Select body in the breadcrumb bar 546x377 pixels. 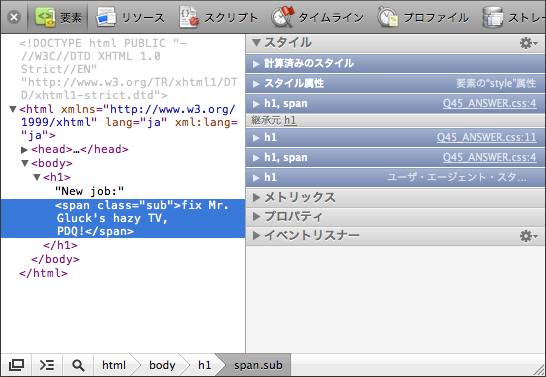[162, 365]
